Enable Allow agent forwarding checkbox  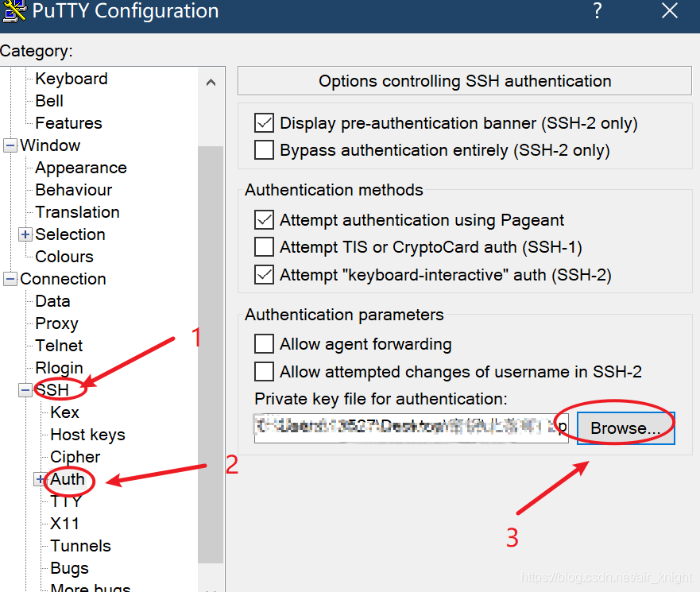[x=264, y=344]
